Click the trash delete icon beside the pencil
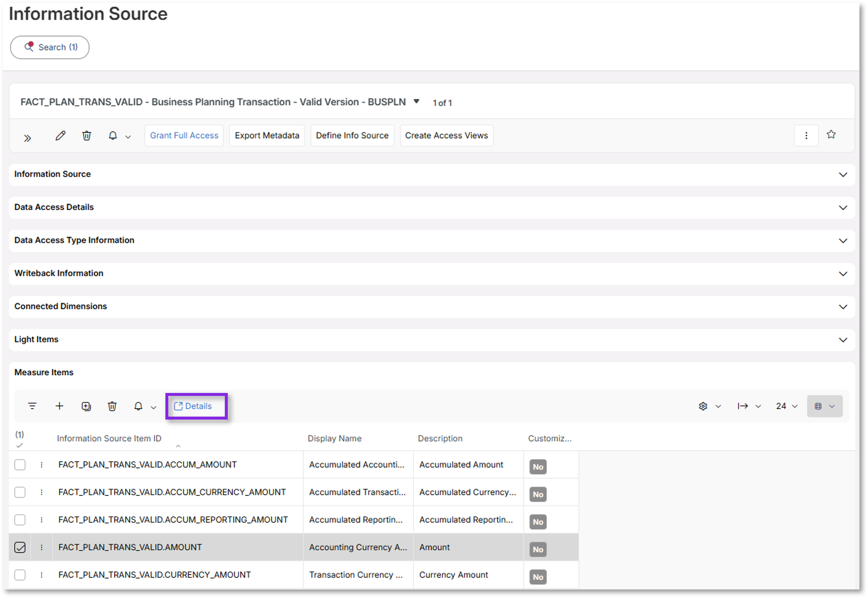 coord(87,135)
